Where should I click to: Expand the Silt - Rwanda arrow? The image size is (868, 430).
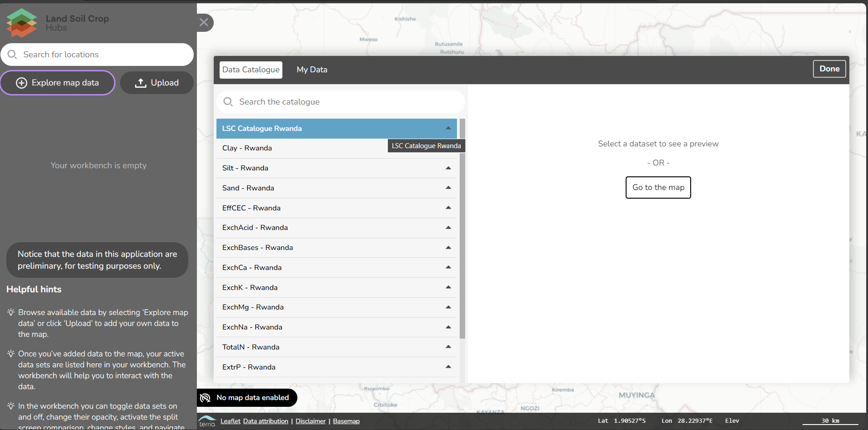448,168
